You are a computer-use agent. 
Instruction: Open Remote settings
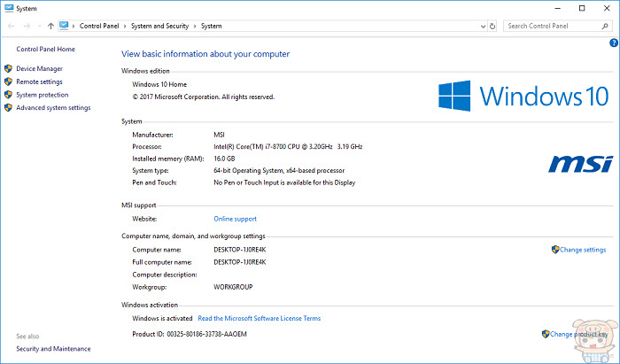pyautogui.click(x=39, y=81)
